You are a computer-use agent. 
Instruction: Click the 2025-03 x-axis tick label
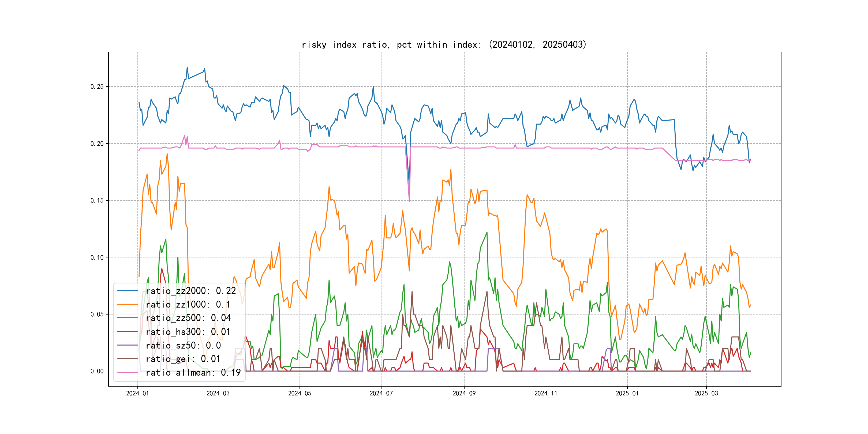(706, 394)
